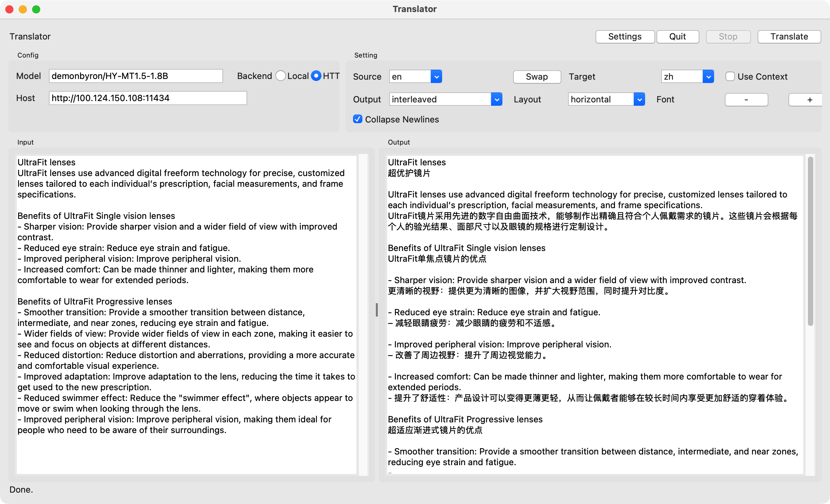This screenshot has width=830, height=504.
Task: Click the Stop button
Action: 728,36
